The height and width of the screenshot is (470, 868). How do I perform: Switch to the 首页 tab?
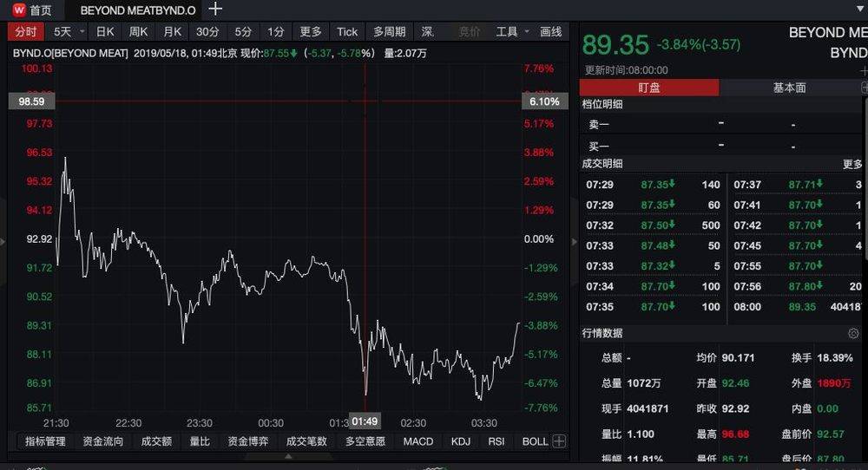[41, 10]
